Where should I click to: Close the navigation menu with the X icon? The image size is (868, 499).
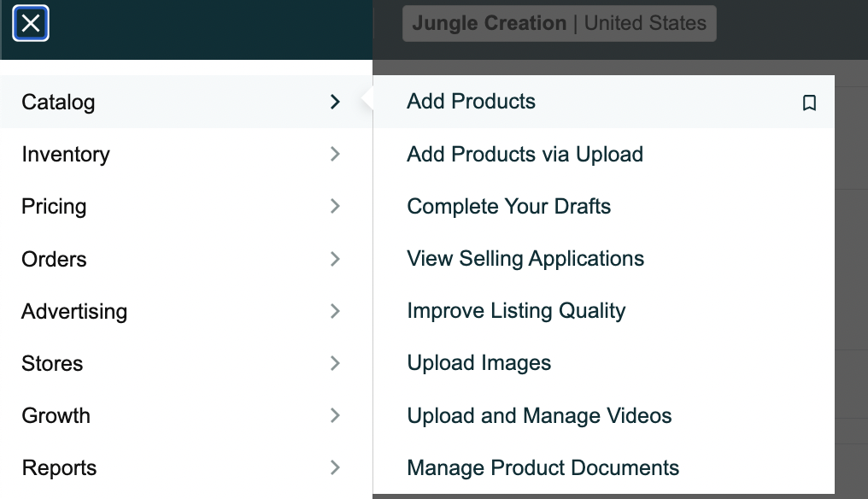click(31, 23)
